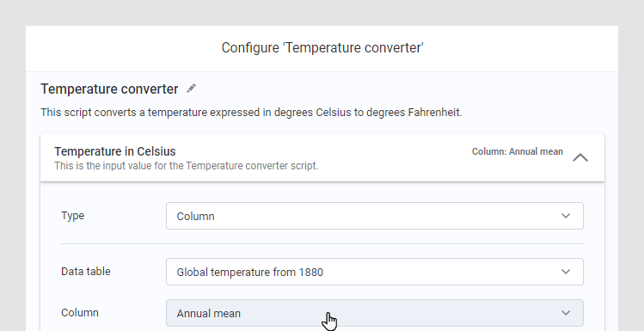Open the Data table dropdown
This screenshot has height=331, width=644.
tap(375, 272)
